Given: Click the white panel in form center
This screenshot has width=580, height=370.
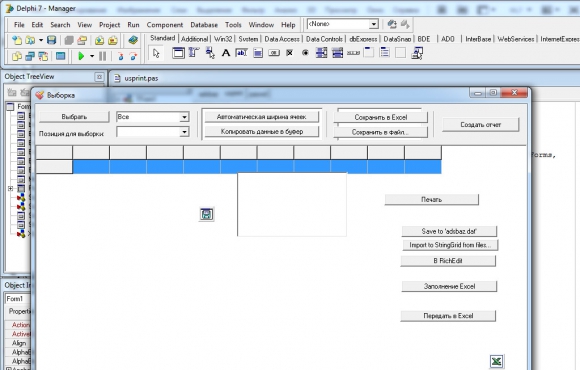Looking at the screenshot, I should 292,204.
